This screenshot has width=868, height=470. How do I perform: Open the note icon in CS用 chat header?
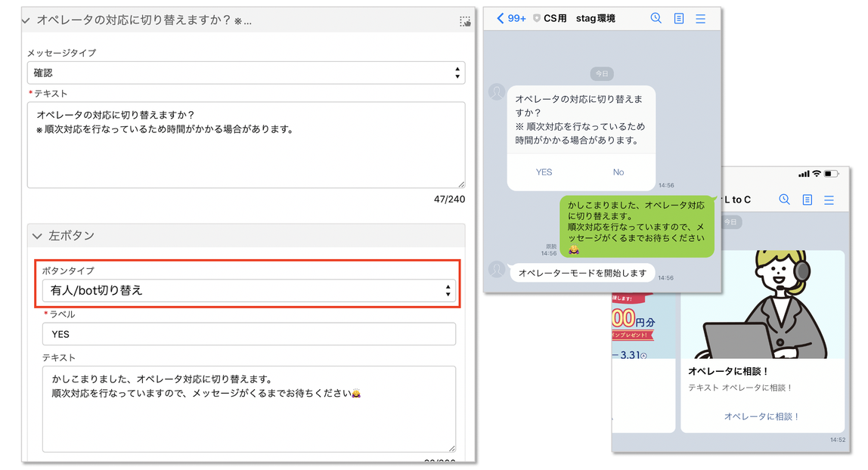(x=679, y=19)
